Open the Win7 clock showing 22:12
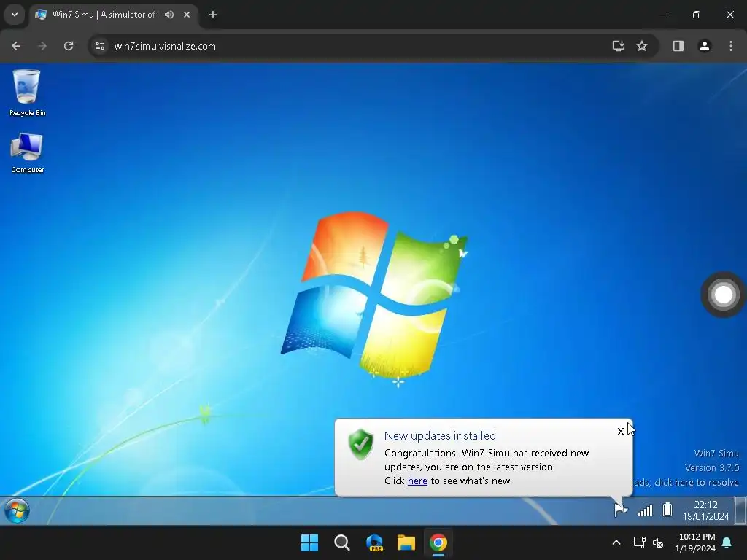 [705, 510]
